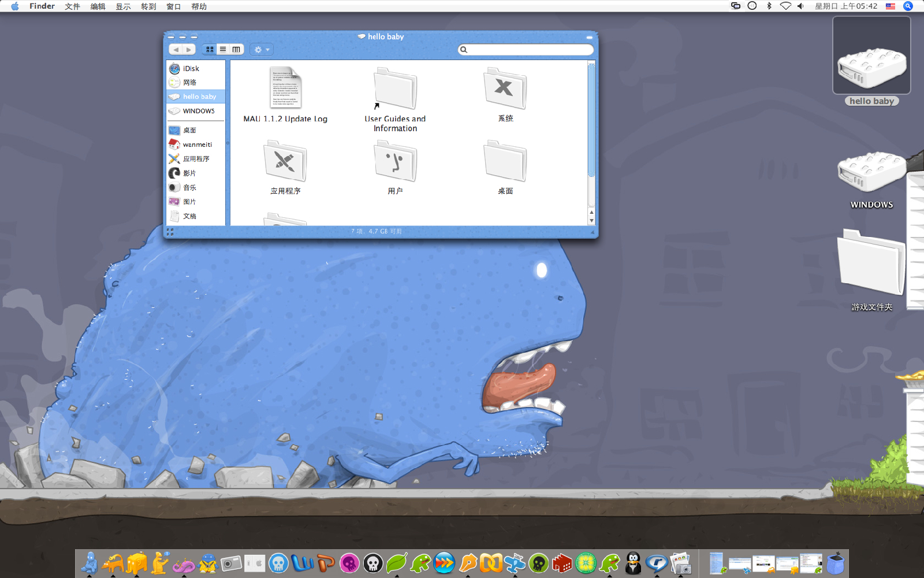
Task: Toggle toolbar with the pill button
Action: tap(589, 37)
